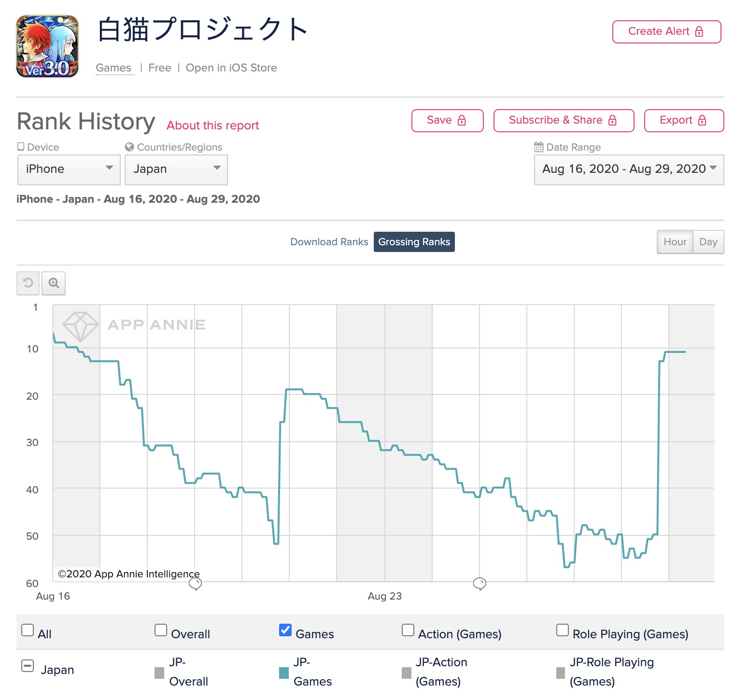Switch to Download Ranks tab
This screenshot has width=734, height=700.
(x=329, y=242)
